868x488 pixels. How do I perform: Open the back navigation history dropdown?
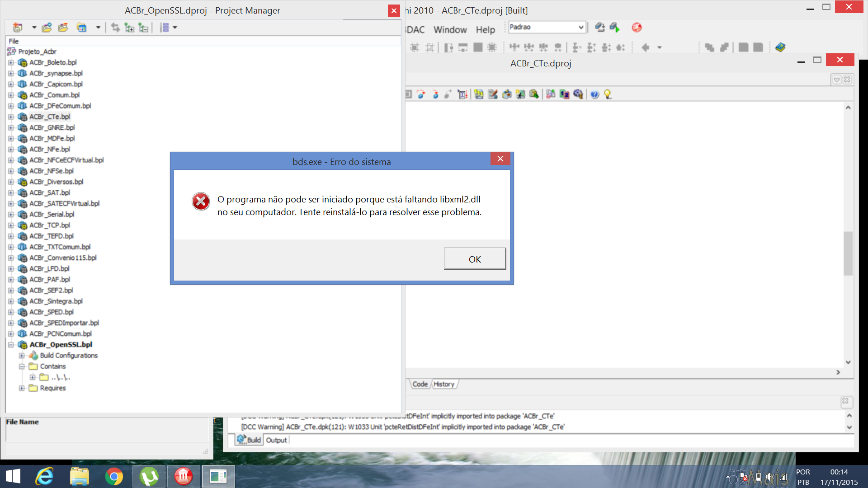click(x=660, y=47)
